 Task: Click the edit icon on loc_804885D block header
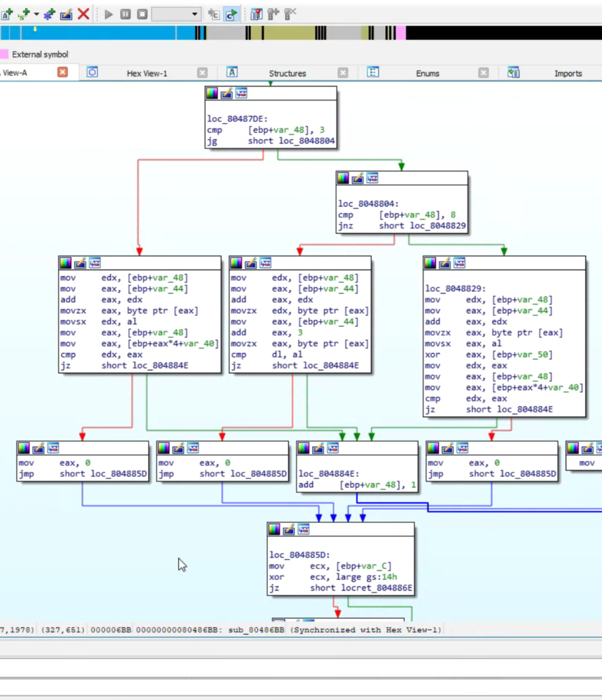coord(289,530)
